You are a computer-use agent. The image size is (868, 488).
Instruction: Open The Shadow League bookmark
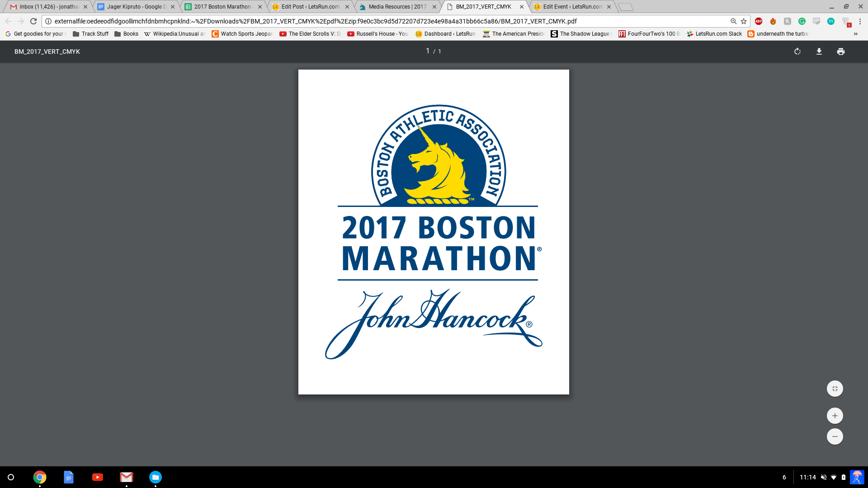coord(581,34)
